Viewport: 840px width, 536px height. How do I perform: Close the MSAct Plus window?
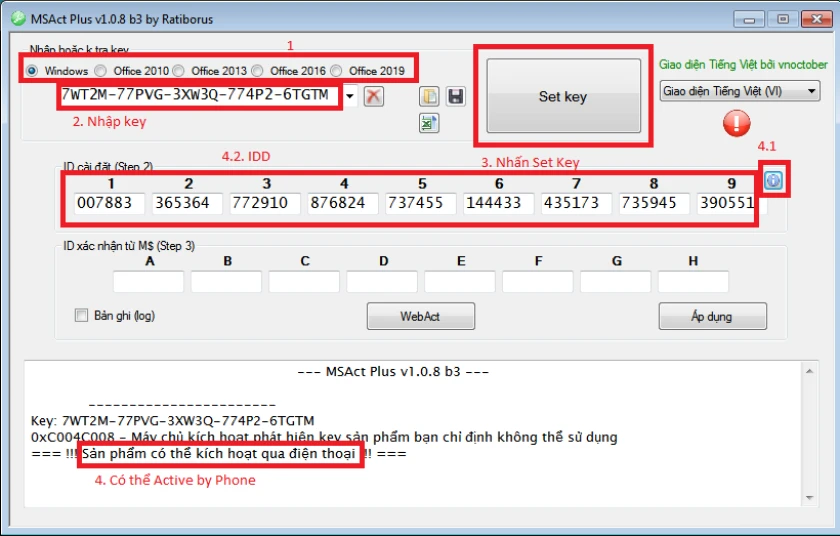816,19
